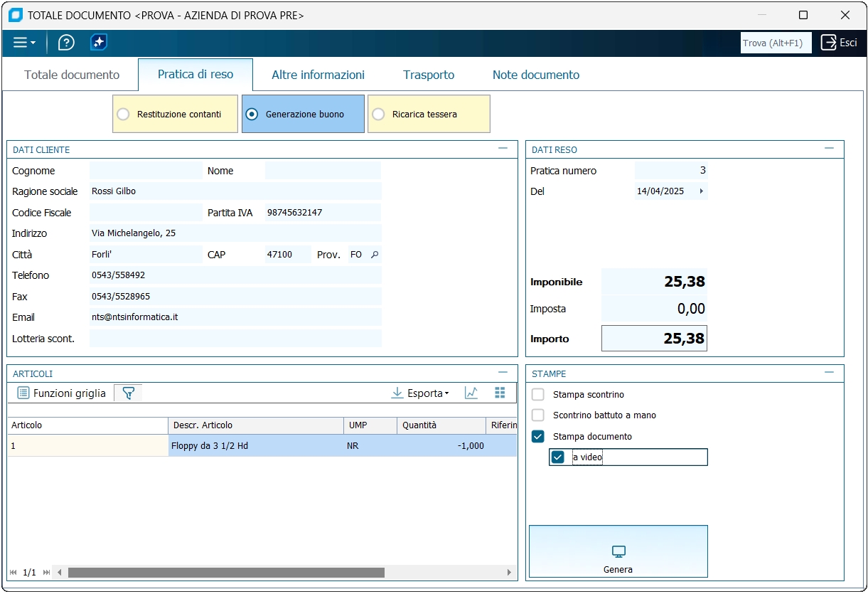Switch to the Trasporto tab
The width and height of the screenshot is (868, 594).
tap(429, 75)
